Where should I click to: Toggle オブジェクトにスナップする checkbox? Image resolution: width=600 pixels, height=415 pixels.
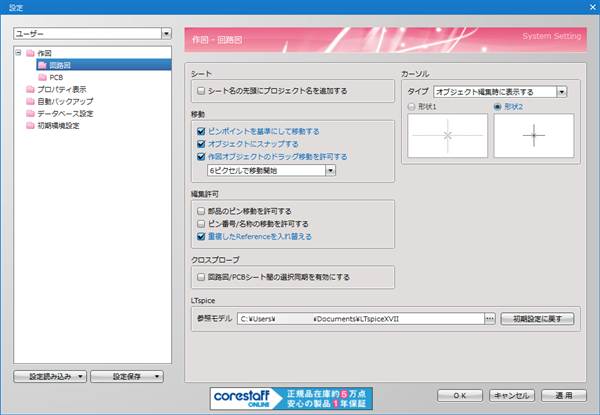point(201,144)
